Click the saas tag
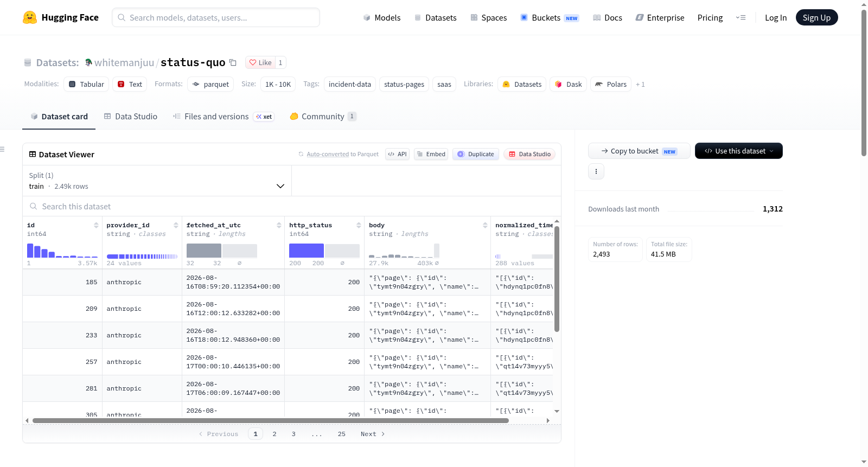The width and height of the screenshot is (868, 467). (444, 84)
